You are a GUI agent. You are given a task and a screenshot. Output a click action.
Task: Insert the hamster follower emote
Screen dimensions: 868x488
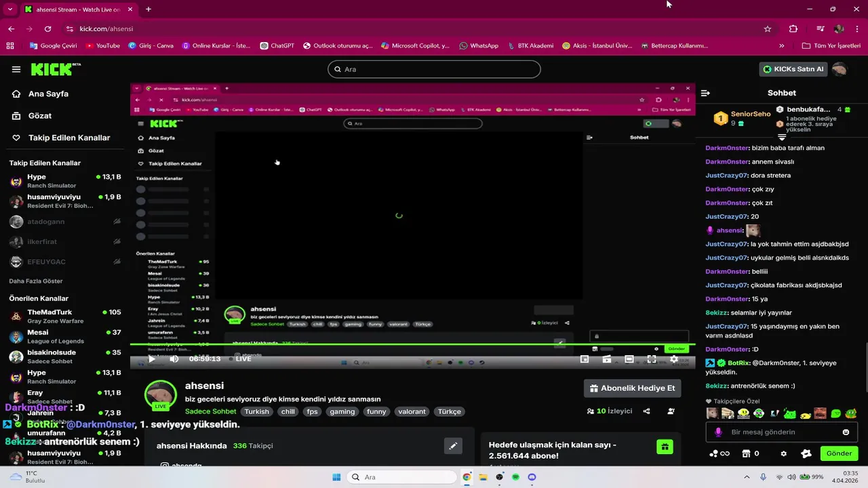click(x=712, y=413)
